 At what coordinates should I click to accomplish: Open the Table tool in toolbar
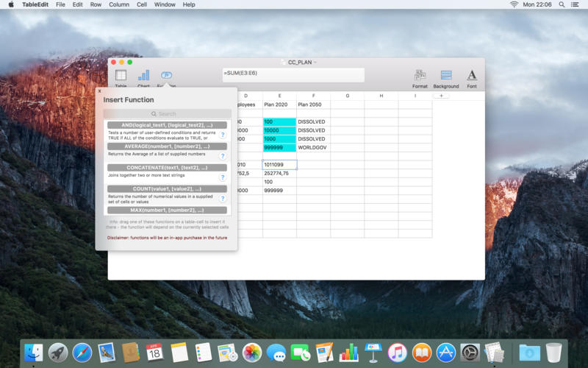121,77
